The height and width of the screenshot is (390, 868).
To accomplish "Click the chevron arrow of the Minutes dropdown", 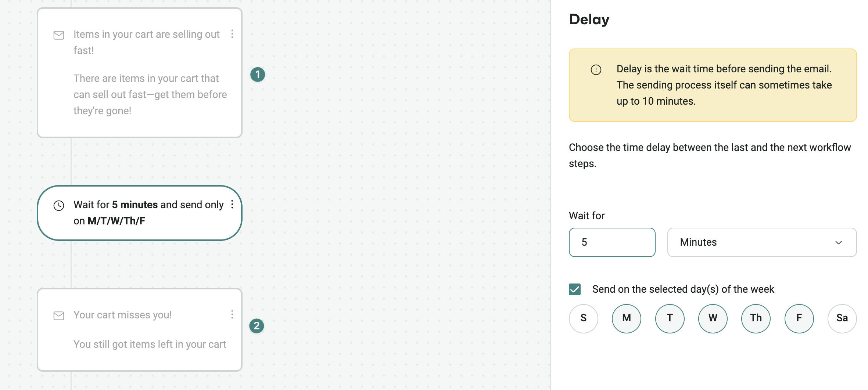I will click(839, 243).
